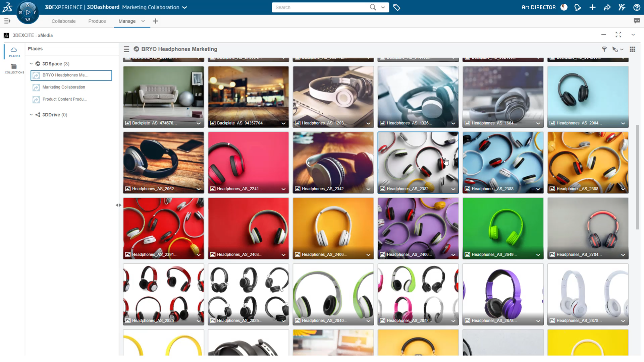Select BRYO Headphones Ma... space
This screenshot has height=362, width=644.
pos(71,75)
